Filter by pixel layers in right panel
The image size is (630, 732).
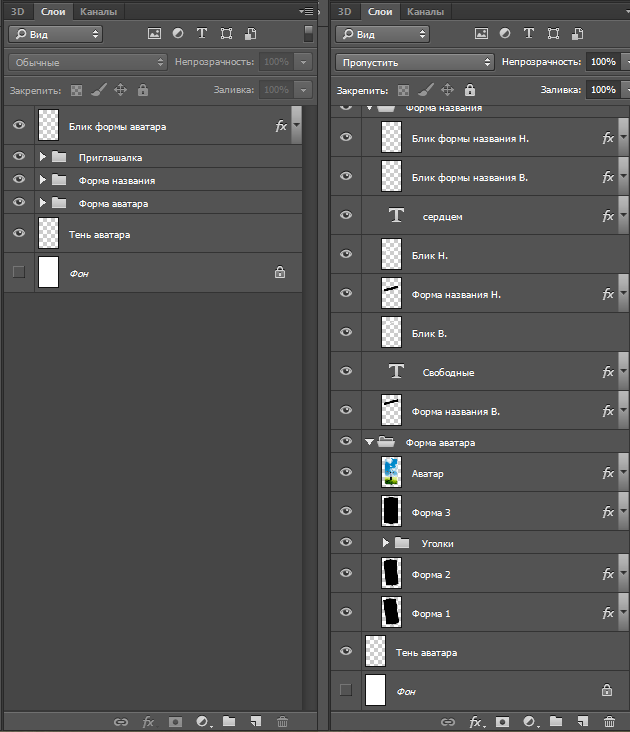tap(481, 33)
